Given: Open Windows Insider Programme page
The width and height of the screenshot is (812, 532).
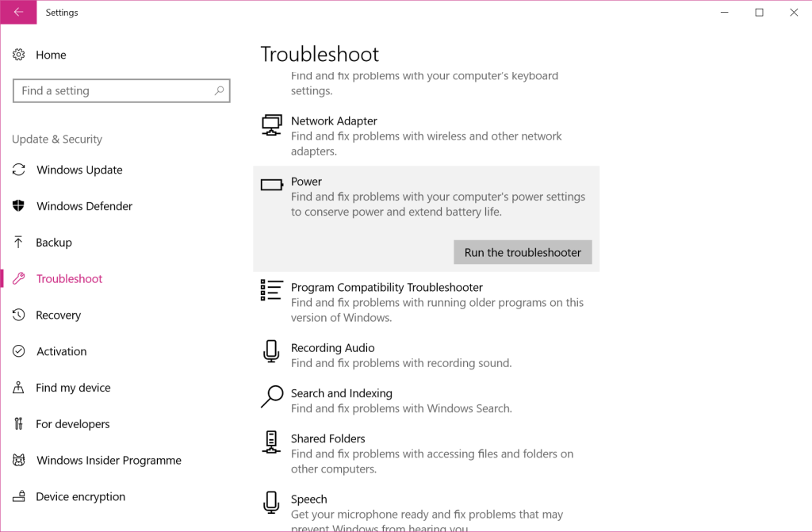Looking at the screenshot, I should 109,460.
